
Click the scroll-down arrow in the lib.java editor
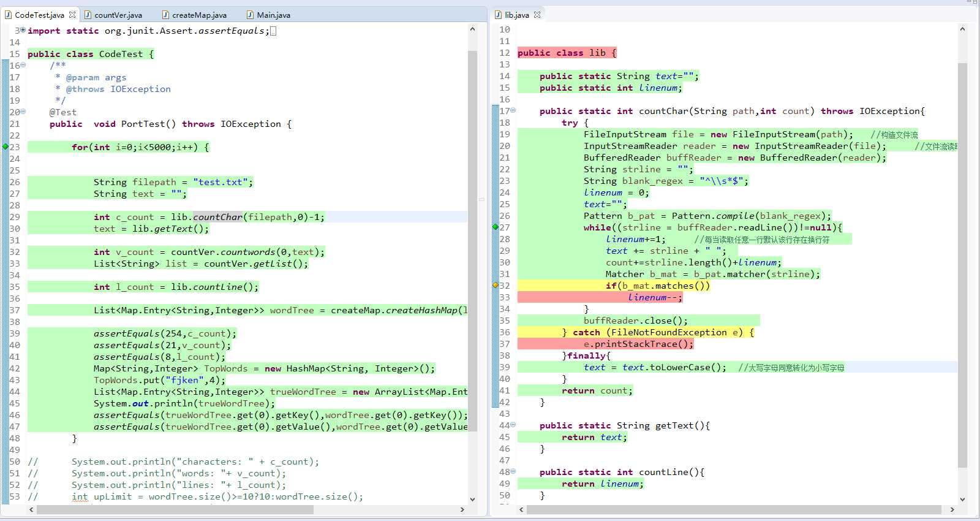tap(962, 499)
